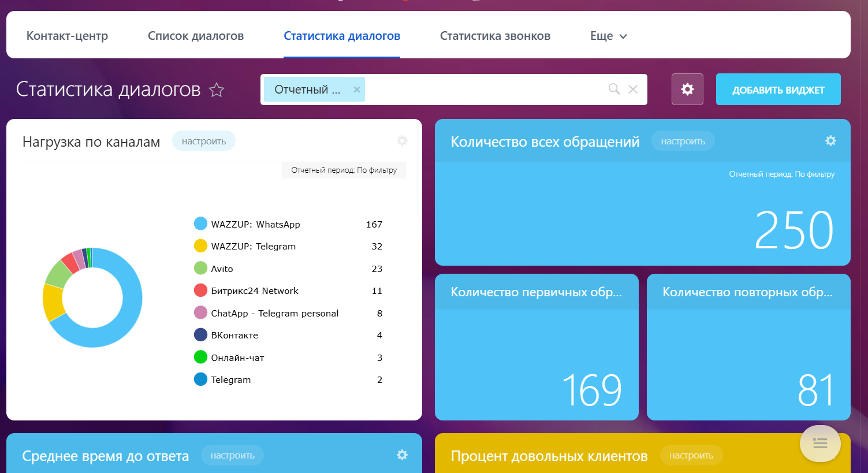
Task: Click настроить on Нагрузка по каналам
Action: pyautogui.click(x=204, y=141)
